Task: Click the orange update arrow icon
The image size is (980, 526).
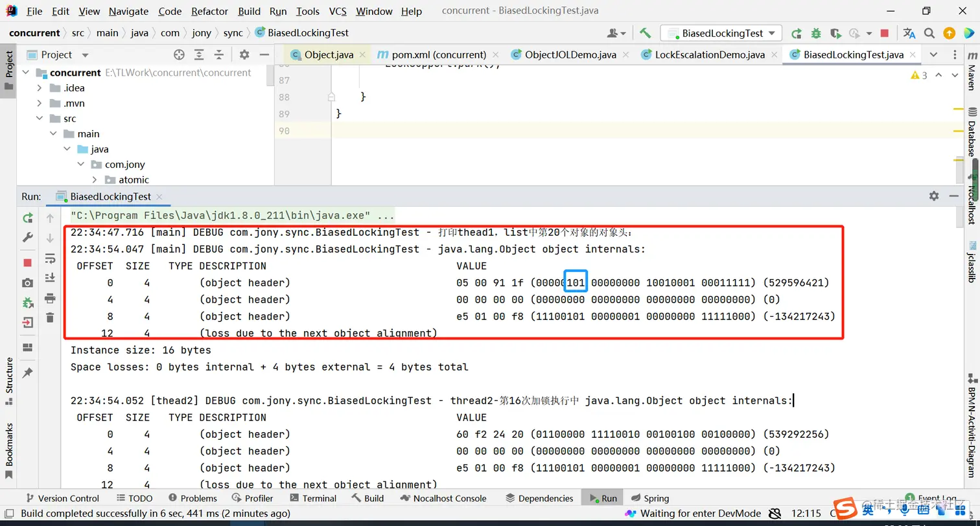Action: (949, 33)
